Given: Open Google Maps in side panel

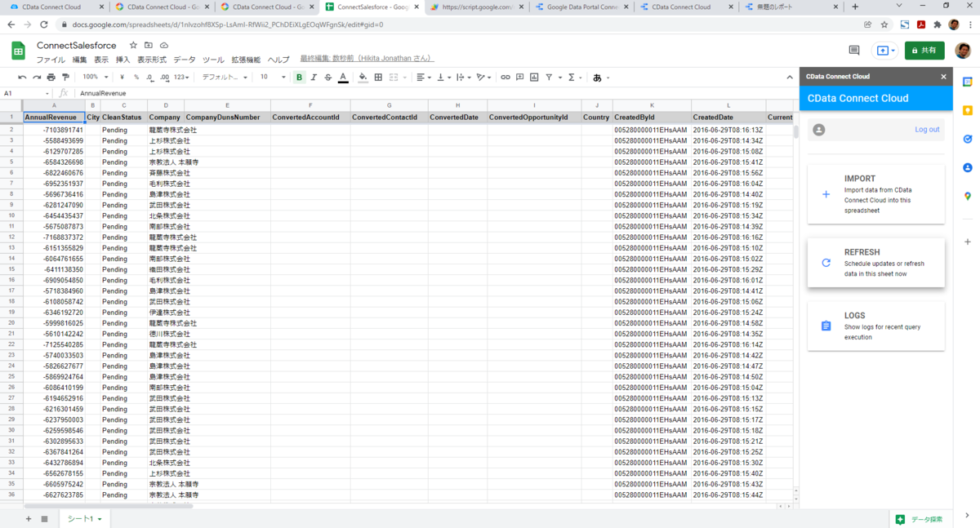Looking at the screenshot, I should point(968,197).
